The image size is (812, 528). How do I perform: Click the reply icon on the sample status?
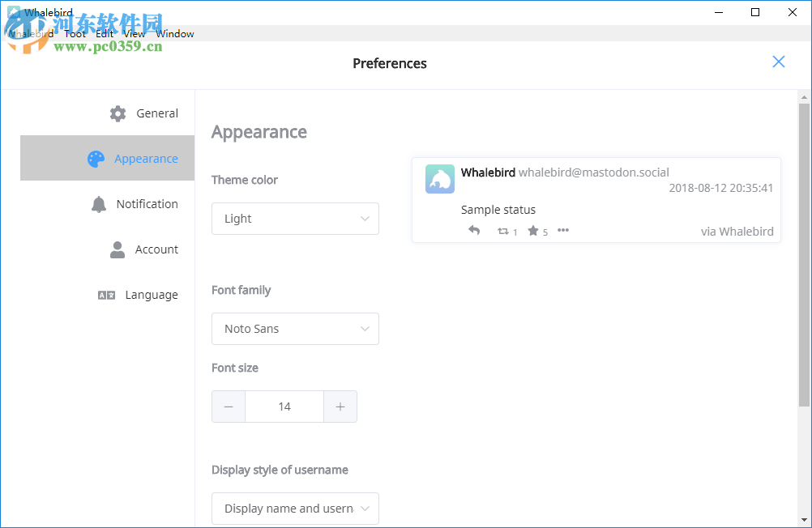tap(474, 230)
